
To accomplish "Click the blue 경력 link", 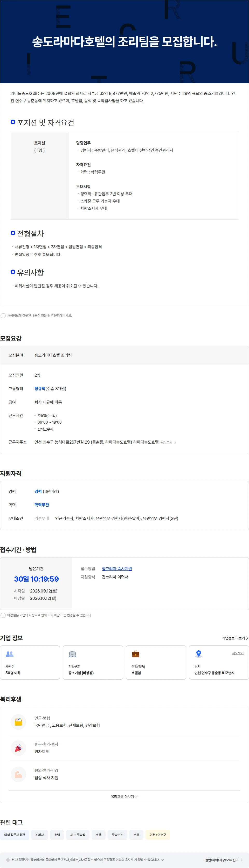I will click(38, 491).
